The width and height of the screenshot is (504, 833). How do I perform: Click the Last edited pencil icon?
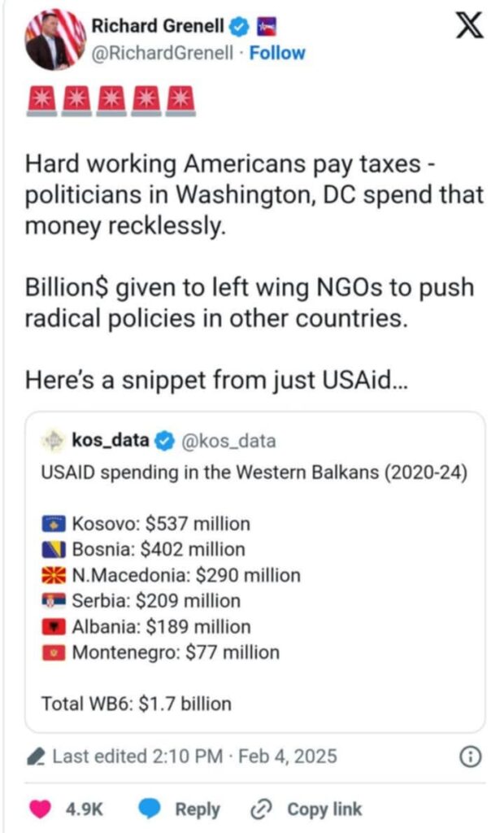pyautogui.click(x=36, y=757)
